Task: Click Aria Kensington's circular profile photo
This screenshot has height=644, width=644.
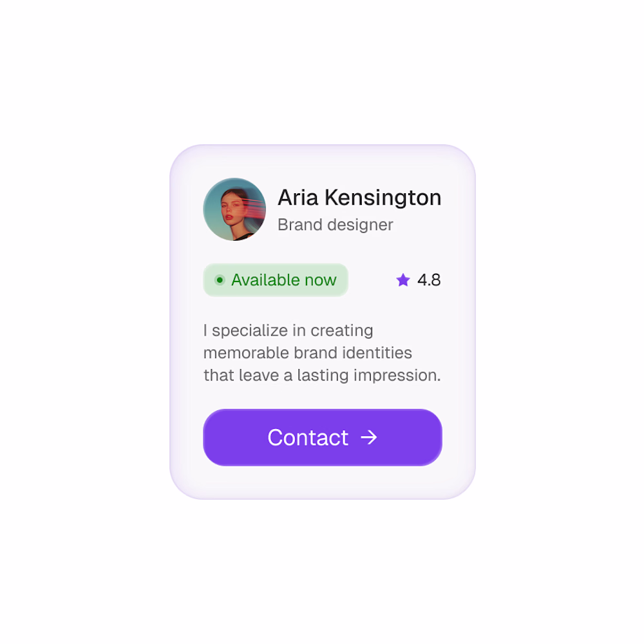Action: click(x=234, y=209)
